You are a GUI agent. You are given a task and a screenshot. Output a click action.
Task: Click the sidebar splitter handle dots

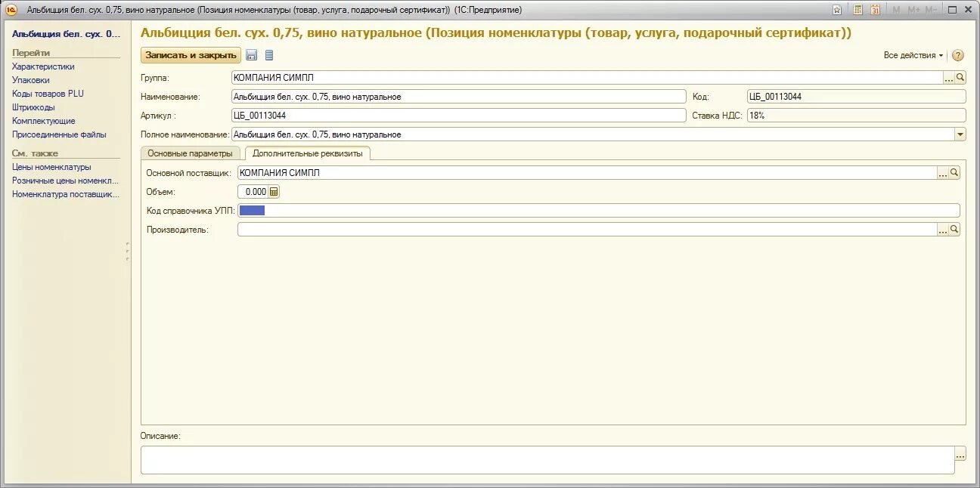(128, 251)
